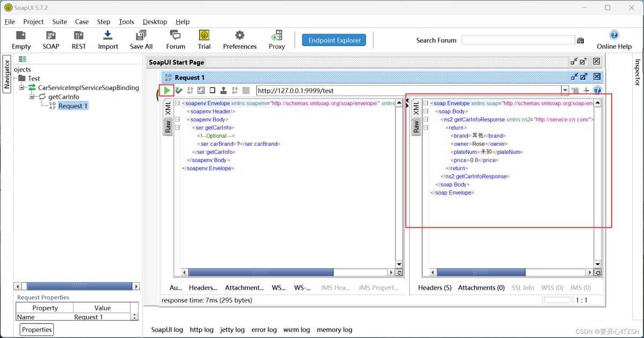Collapse the CarServiceImplServiceSoapBinding node

pyautogui.click(x=22, y=88)
